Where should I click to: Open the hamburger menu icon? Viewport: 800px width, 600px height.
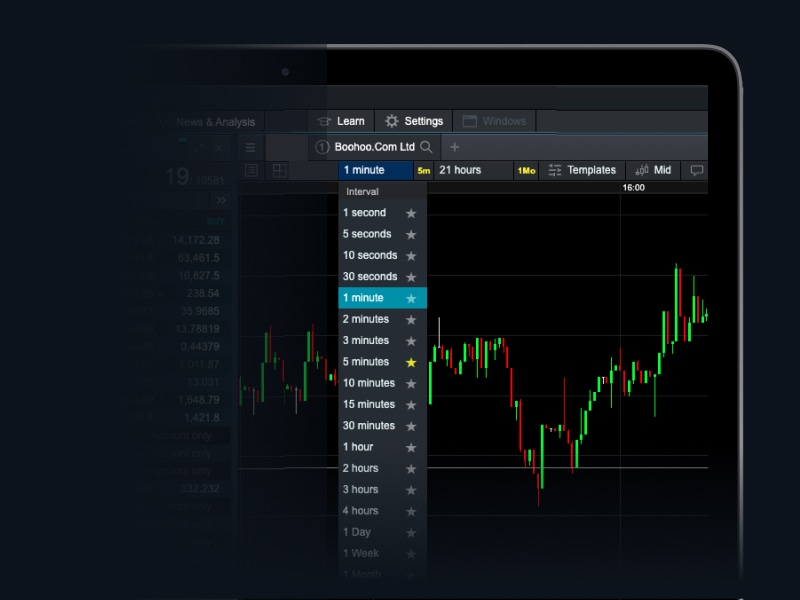coord(250,147)
